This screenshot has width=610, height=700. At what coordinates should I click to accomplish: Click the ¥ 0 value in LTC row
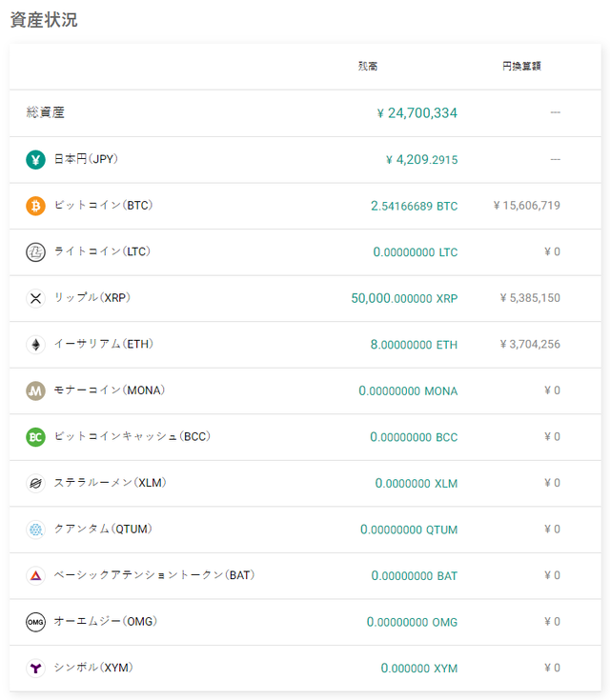click(x=553, y=251)
